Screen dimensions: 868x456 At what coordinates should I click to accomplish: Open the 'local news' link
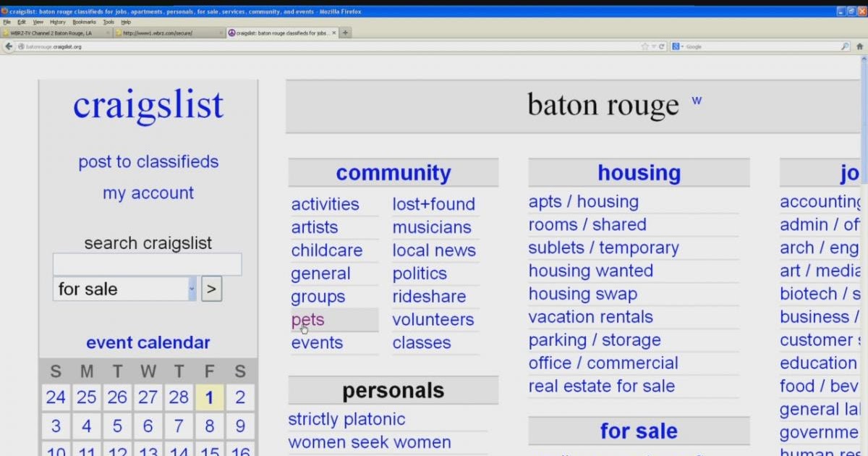[434, 250]
